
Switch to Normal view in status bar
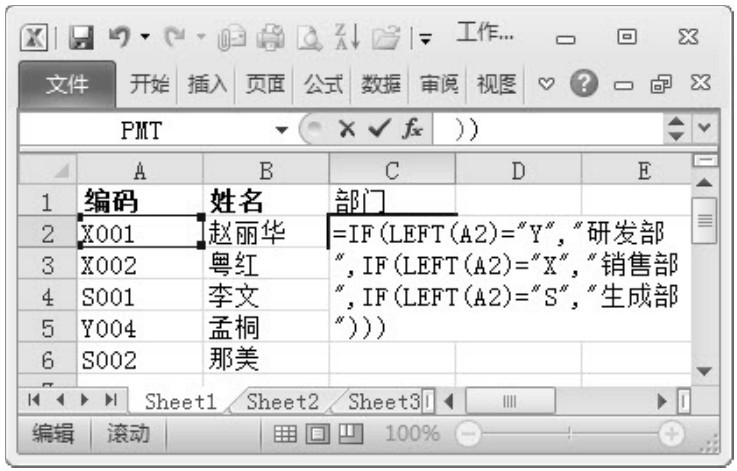click(285, 433)
